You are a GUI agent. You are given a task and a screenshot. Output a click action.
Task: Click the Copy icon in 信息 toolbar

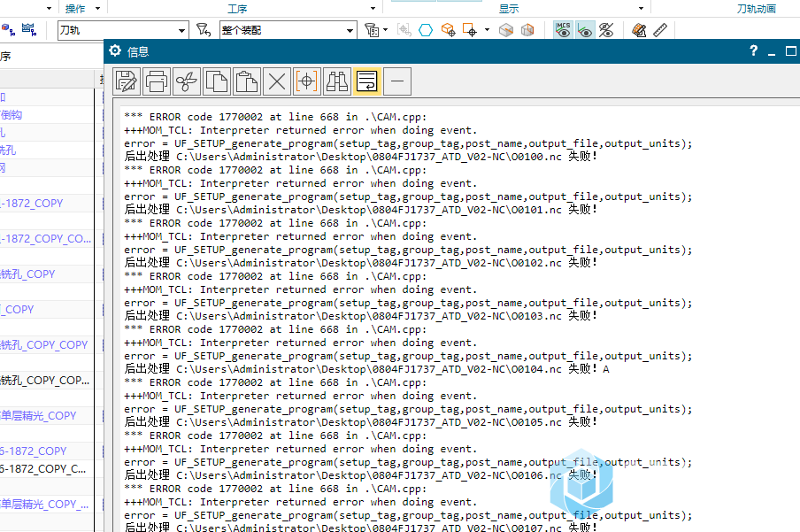pos(217,81)
